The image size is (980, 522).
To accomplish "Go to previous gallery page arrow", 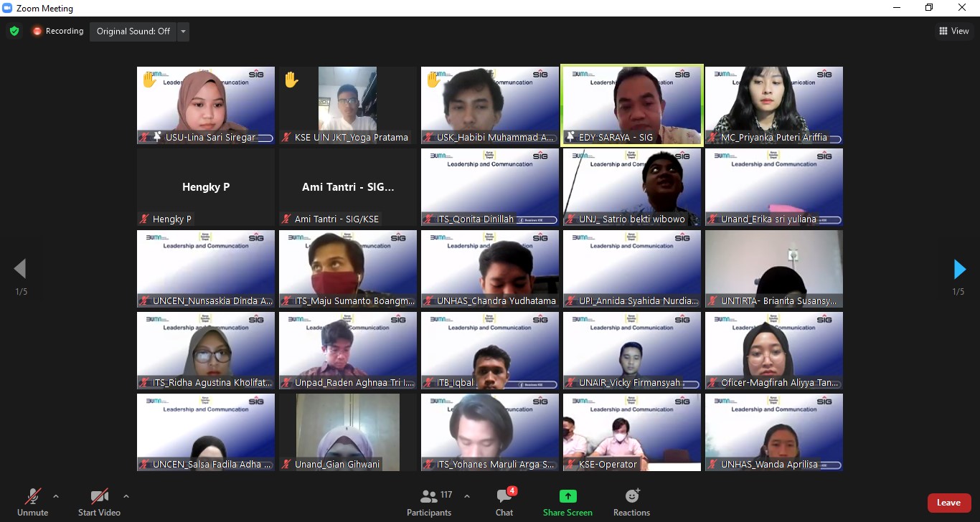I will click(20, 270).
